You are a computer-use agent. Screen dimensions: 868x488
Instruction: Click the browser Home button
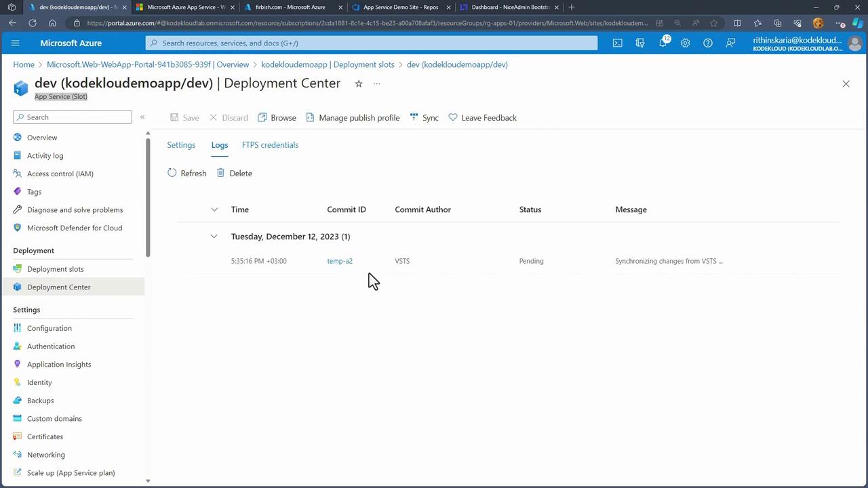pyautogui.click(x=52, y=23)
